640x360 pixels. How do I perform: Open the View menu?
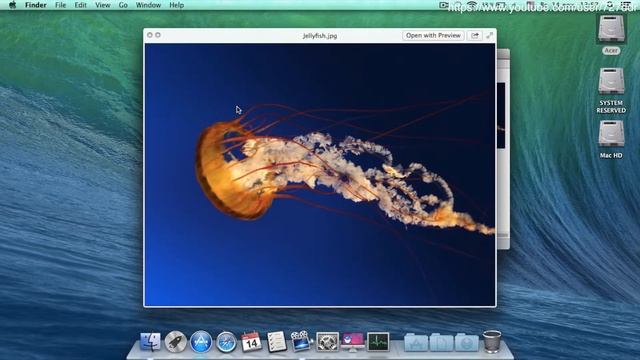(x=102, y=5)
